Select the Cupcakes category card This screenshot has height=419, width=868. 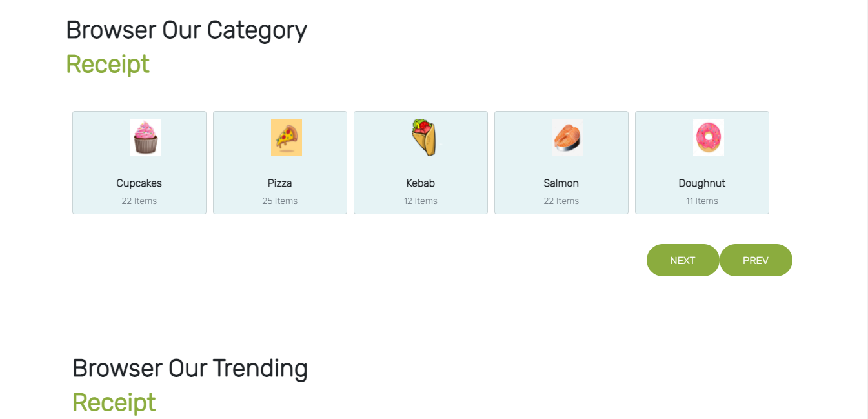click(139, 161)
